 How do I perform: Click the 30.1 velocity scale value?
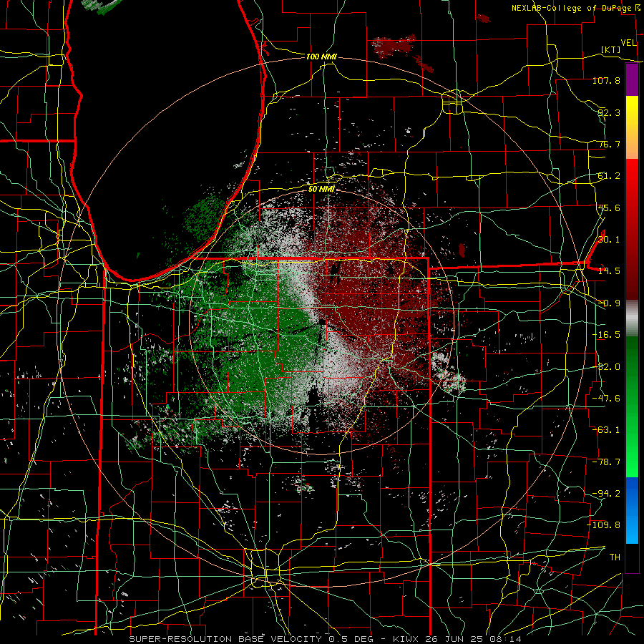click(x=609, y=240)
